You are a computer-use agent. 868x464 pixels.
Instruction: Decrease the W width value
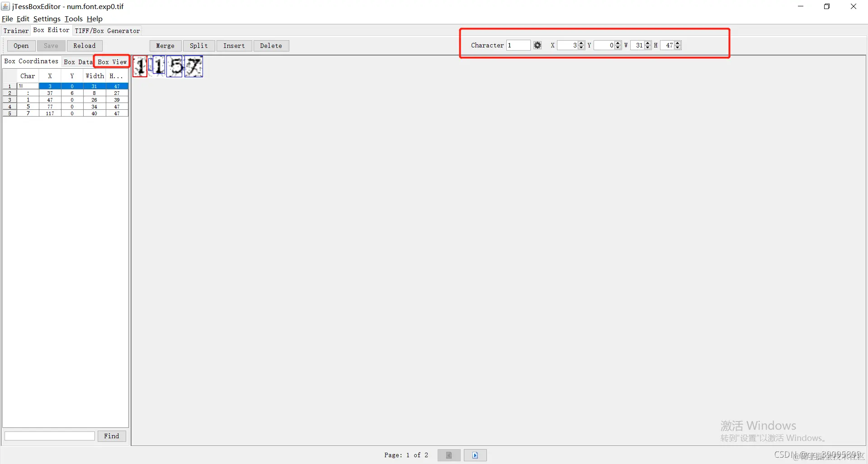click(x=648, y=47)
